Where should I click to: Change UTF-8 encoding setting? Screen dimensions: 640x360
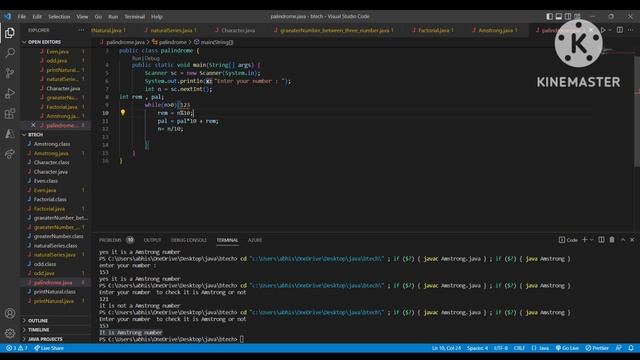click(501, 348)
